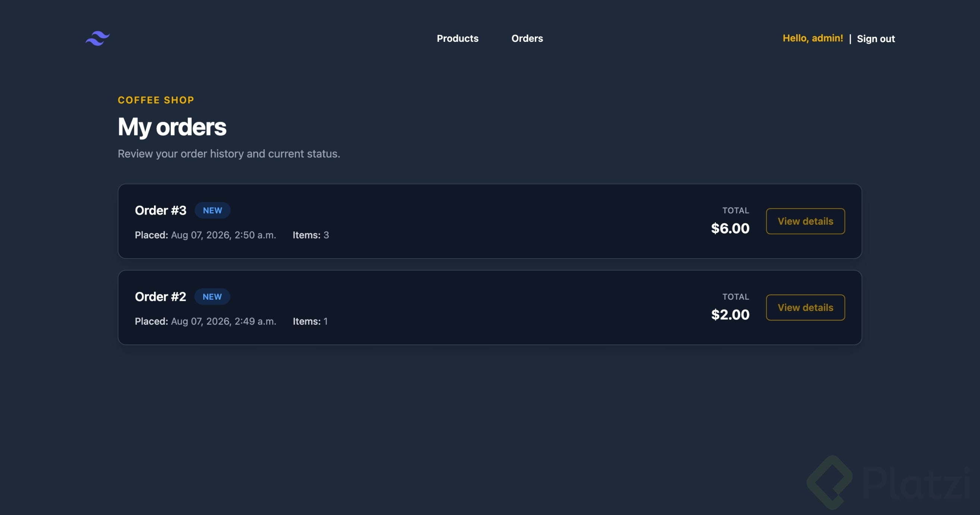
Task: Click the NEW badge on Order #2
Action: pyautogui.click(x=212, y=297)
